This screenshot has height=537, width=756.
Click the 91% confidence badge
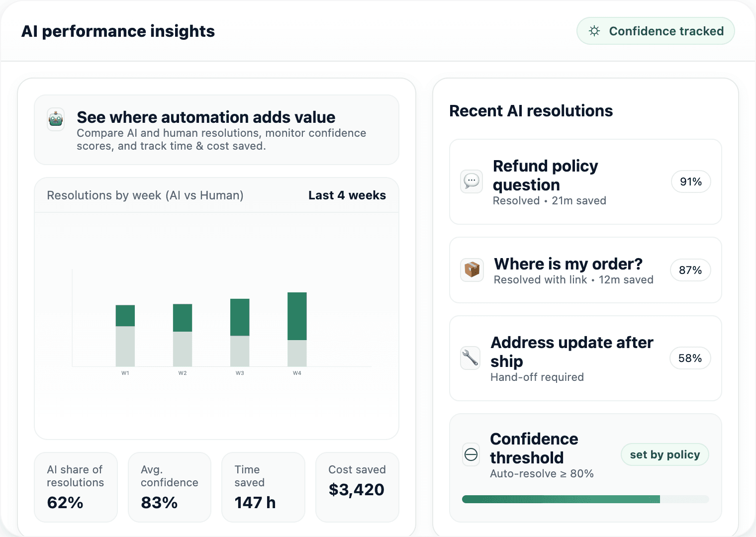tap(690, 182)
